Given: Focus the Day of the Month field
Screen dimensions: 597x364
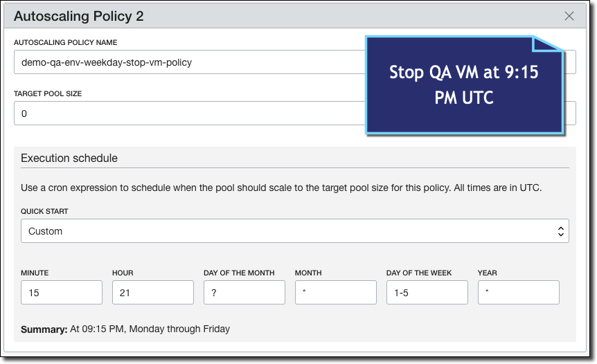Looking at the screenshot, I should pos(244,293).
